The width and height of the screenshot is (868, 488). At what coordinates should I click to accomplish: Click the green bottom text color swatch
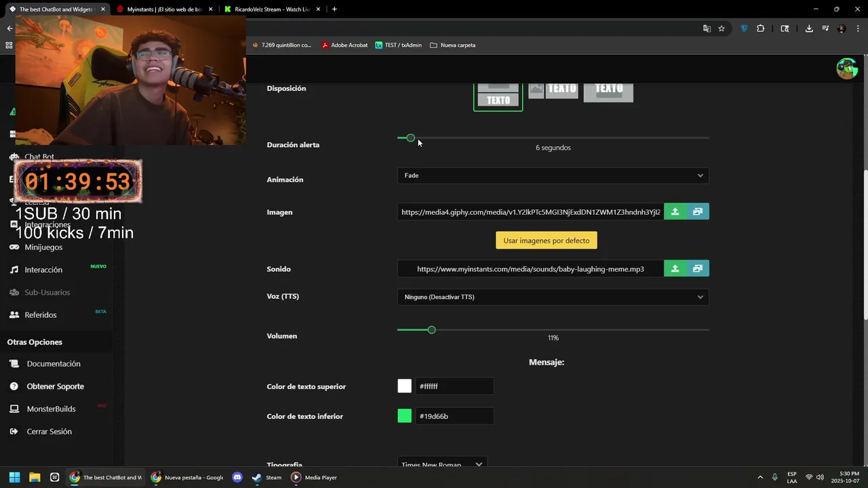pos(404,416)
